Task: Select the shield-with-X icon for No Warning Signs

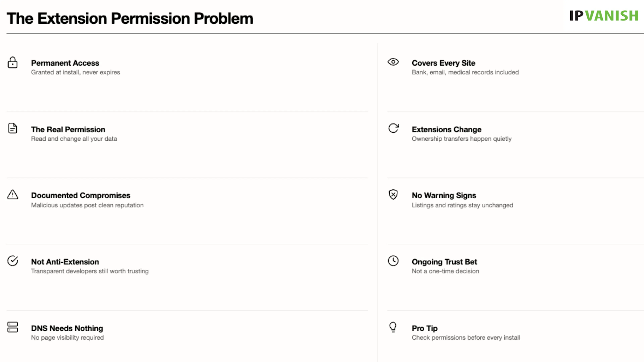Action: (393, 194)
